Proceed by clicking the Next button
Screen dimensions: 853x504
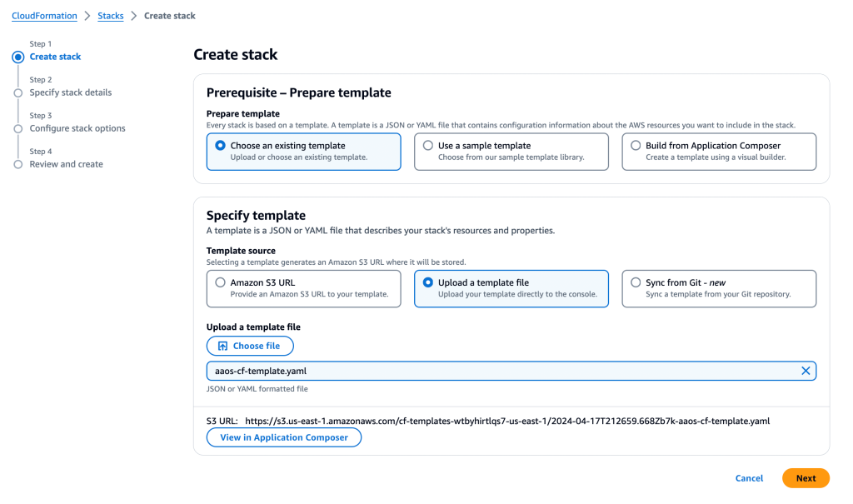[805, 478]
